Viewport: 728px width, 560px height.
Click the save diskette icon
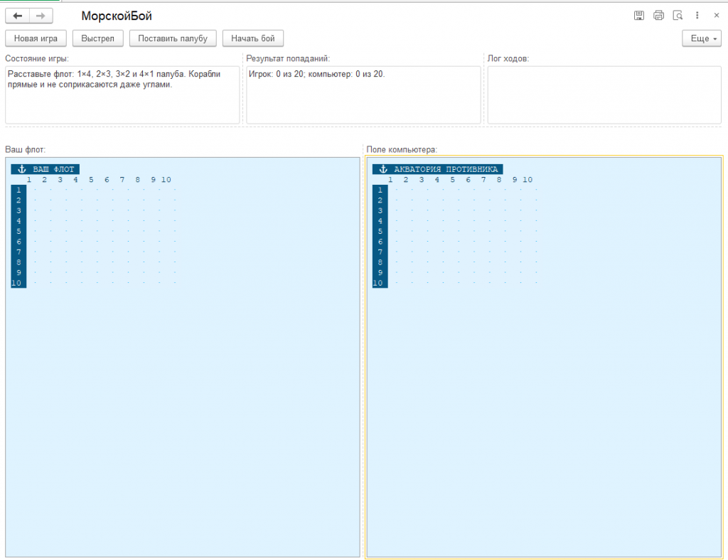tap(639, 16)
